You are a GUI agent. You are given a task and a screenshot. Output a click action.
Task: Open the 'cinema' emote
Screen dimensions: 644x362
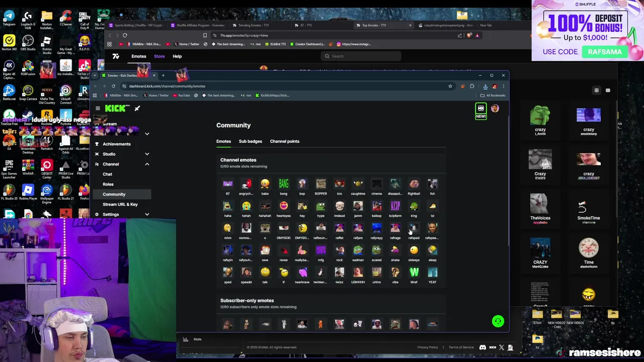377,184
